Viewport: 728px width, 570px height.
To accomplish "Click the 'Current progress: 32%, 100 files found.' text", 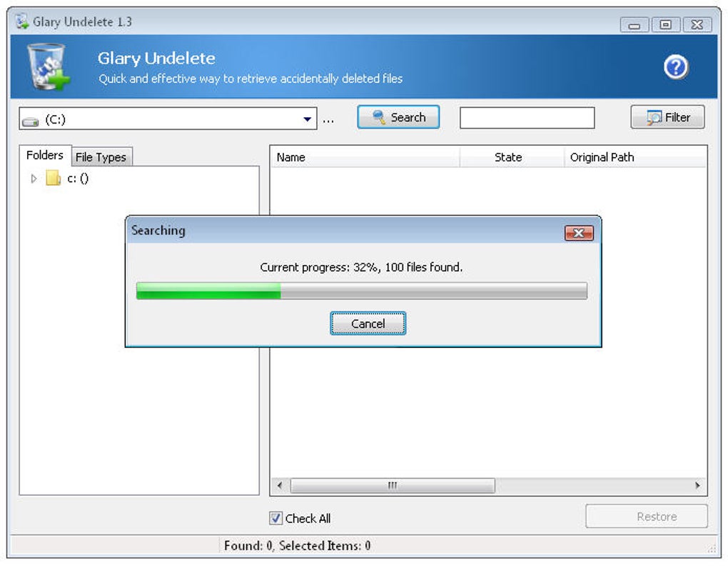I will (x=361, y=267).
